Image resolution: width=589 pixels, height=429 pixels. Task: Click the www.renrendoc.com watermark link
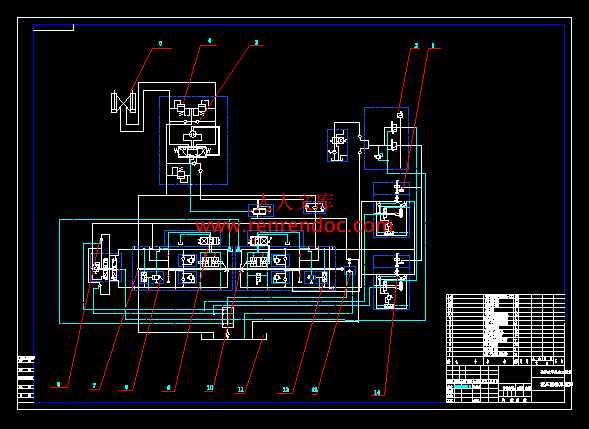[x=294, y=226]
